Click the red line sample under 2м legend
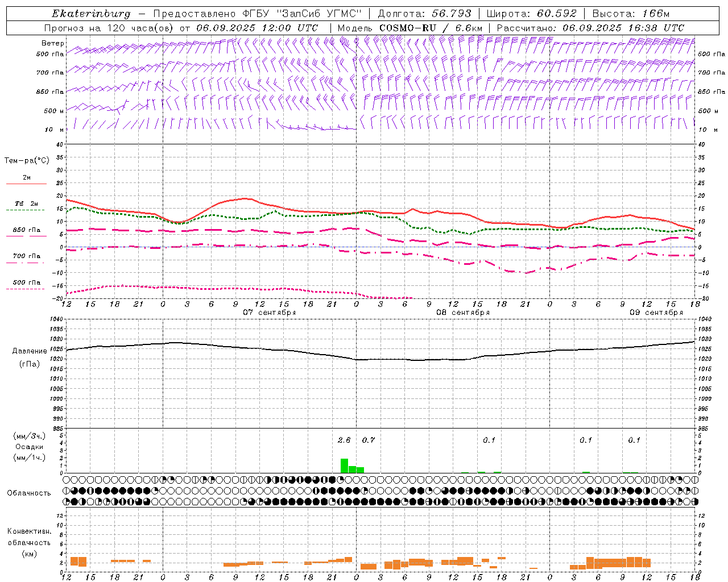Image resolution: width=728 pixels, height=582 pixels. 26,184
